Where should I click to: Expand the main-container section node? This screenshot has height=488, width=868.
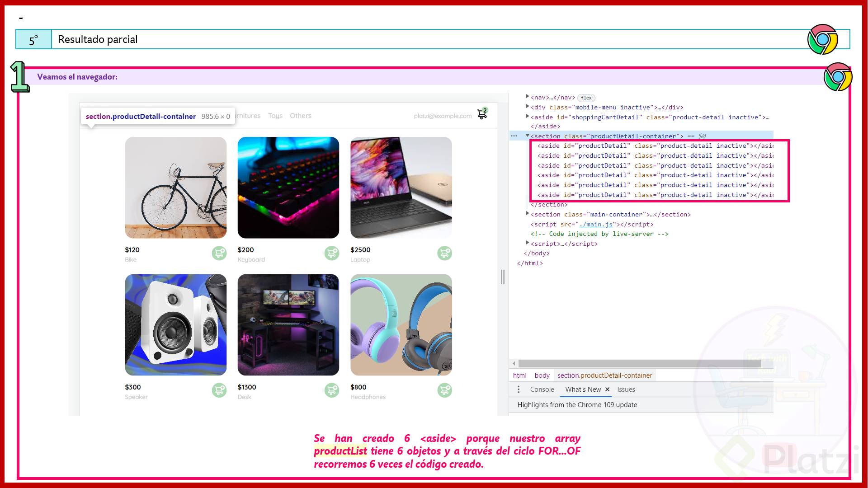(x=527, y=214)
